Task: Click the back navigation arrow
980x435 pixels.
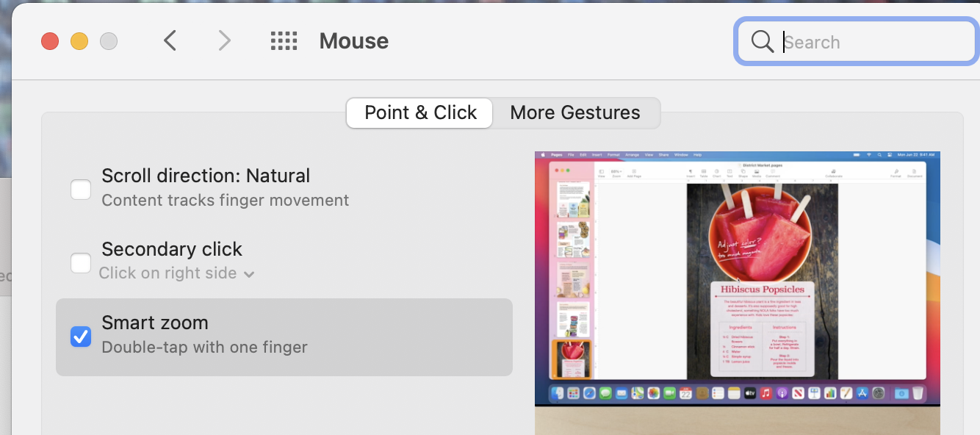Action: click(170, 40)
